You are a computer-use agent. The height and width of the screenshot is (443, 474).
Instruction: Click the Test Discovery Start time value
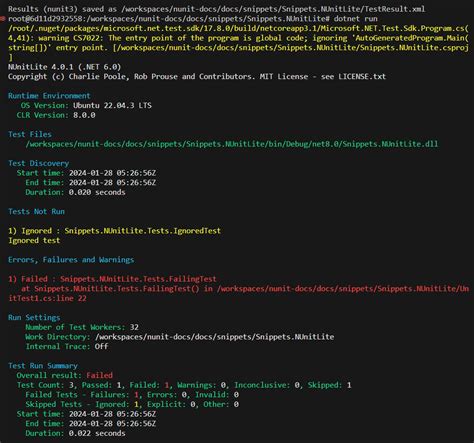click(x=112, y=173)
